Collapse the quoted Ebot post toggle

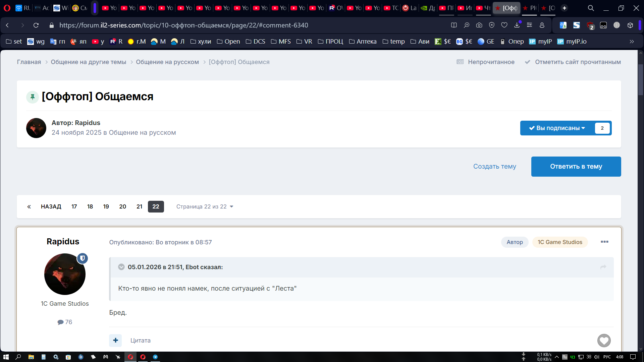click(121, 267)
